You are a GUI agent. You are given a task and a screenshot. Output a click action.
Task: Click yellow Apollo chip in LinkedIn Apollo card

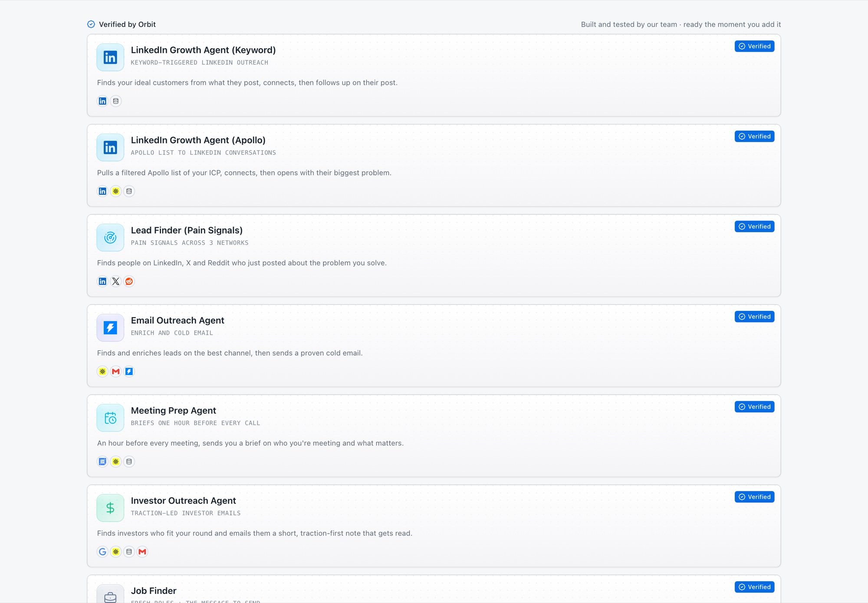click(116, 191)
